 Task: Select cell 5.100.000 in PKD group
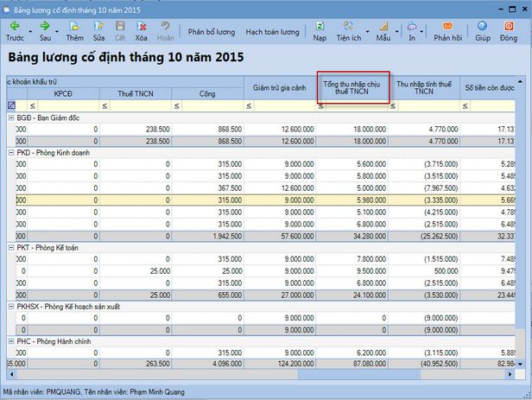pos(351,212)
